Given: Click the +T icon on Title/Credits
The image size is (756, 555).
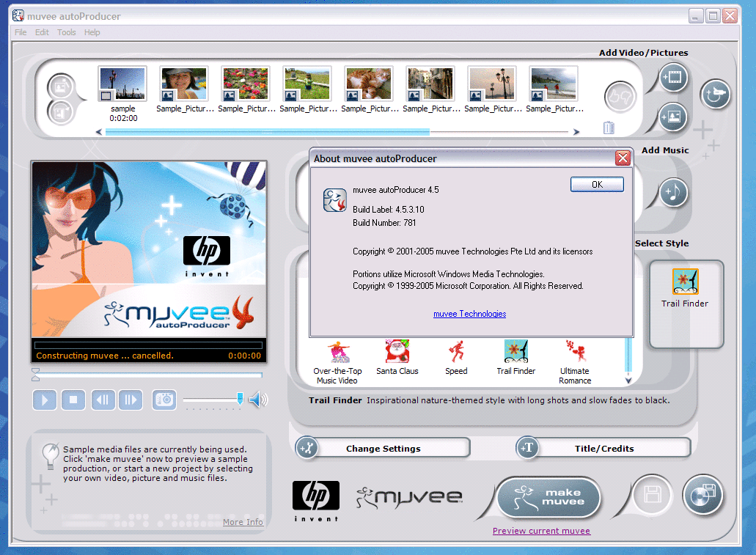Looking at the screenshot, I should coord(527,448).
